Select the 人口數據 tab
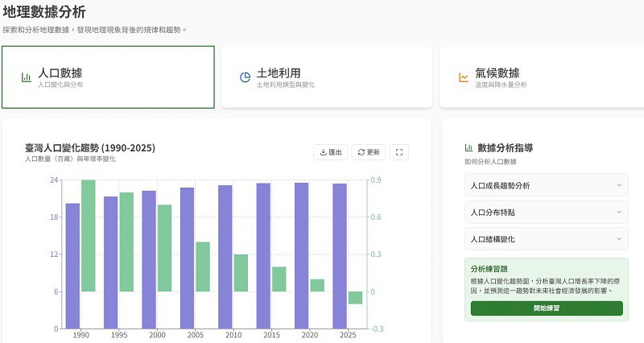The height and width of the screenshot is (343, 644). pos(108,77)
